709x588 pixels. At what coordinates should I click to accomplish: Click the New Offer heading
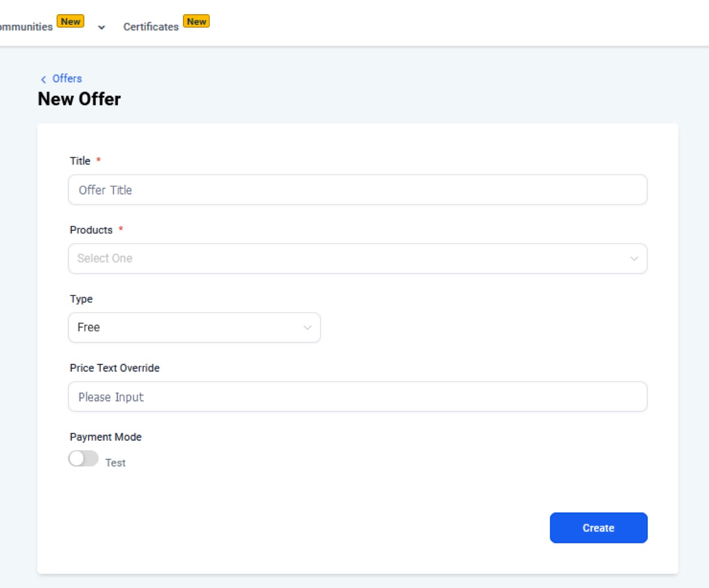(80, 99)
